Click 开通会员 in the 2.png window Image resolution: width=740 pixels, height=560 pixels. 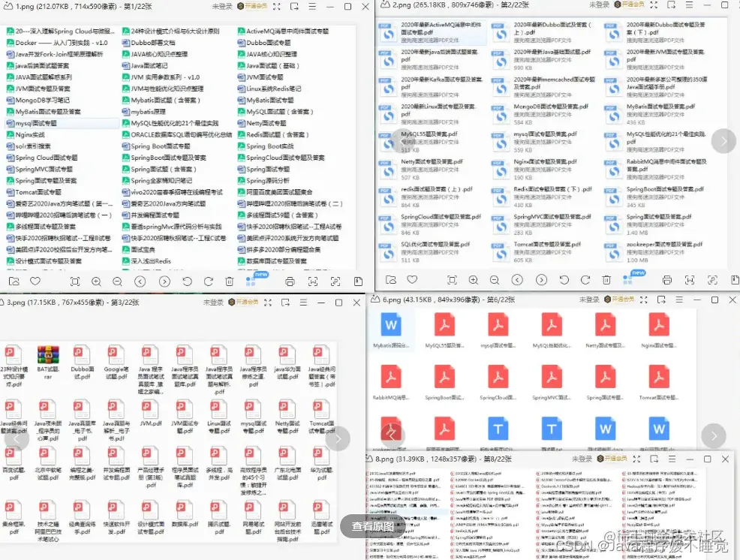coord(629,5)
